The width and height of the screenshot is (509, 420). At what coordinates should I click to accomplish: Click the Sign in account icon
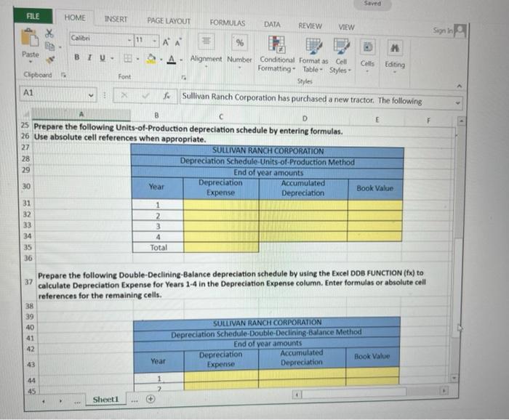(x=460, y=31)
